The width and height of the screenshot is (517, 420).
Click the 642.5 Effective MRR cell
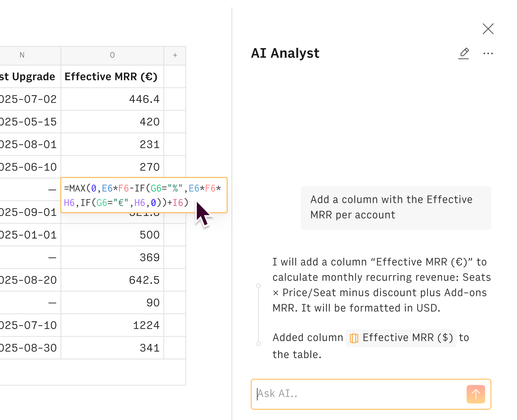pos(112,280)
